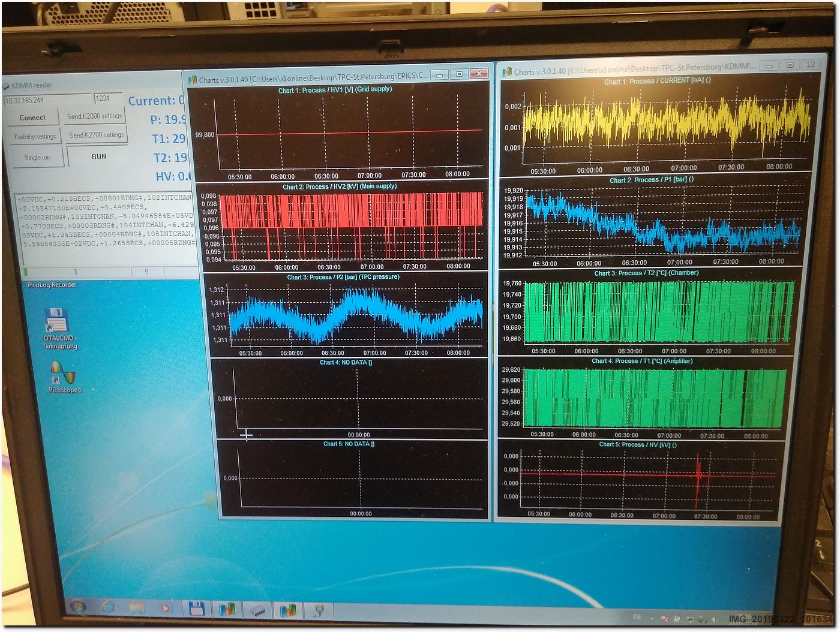Click the Current readout label in KDMM reader

(x=156, y=101)
